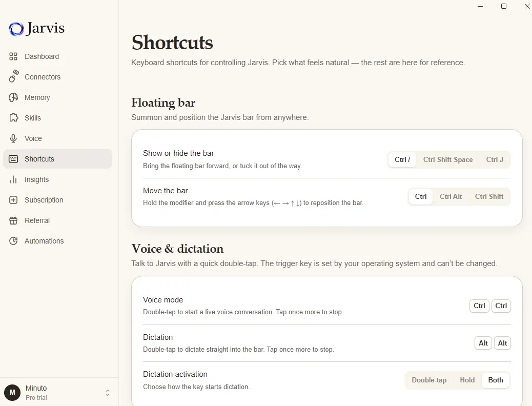The height and width of the screenshot is (406, 532).
Task: Click the Pro trial plan label
Action: 36,397
